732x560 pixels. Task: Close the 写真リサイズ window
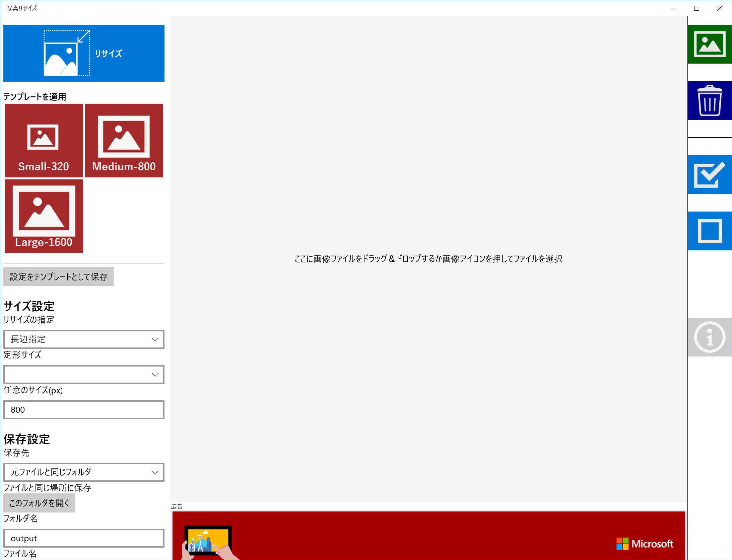(x=720, y=8)
